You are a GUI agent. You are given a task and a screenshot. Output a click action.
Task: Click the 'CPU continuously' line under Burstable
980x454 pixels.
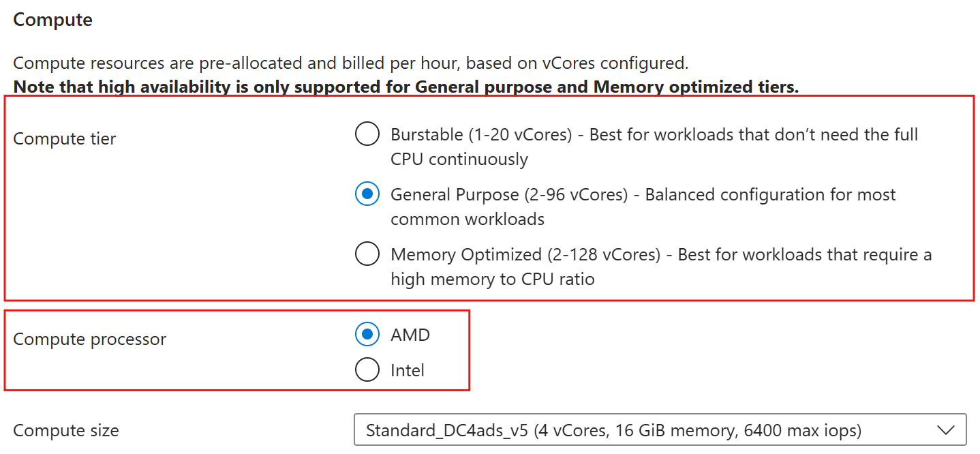(x=459, y=160)
